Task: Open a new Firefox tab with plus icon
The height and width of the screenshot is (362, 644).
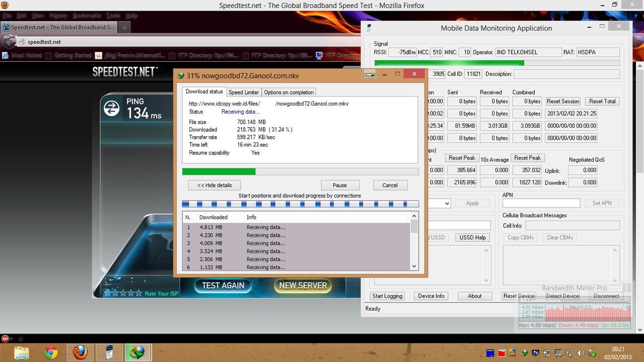Action: point(124,28)
